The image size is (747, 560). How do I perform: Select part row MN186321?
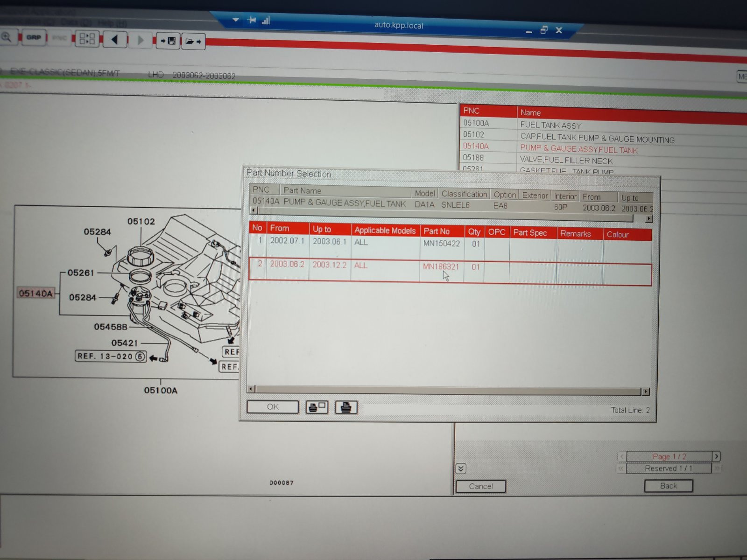(x=450, y=271)
